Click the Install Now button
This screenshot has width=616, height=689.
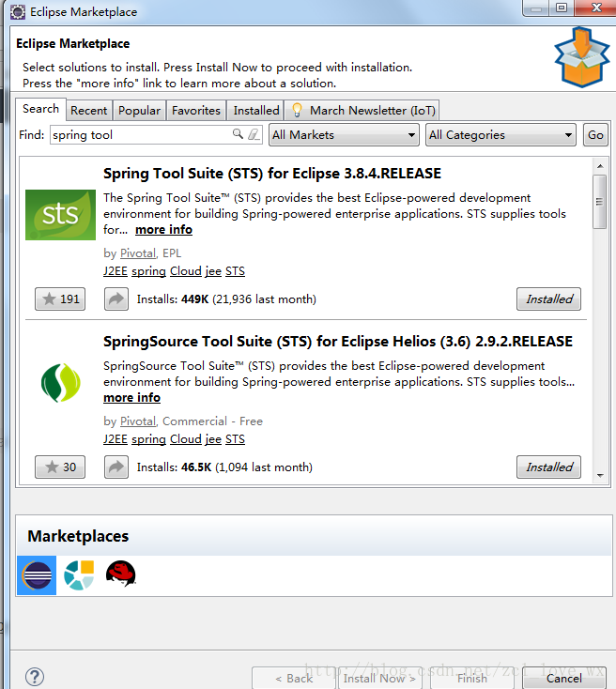(379, 679)
